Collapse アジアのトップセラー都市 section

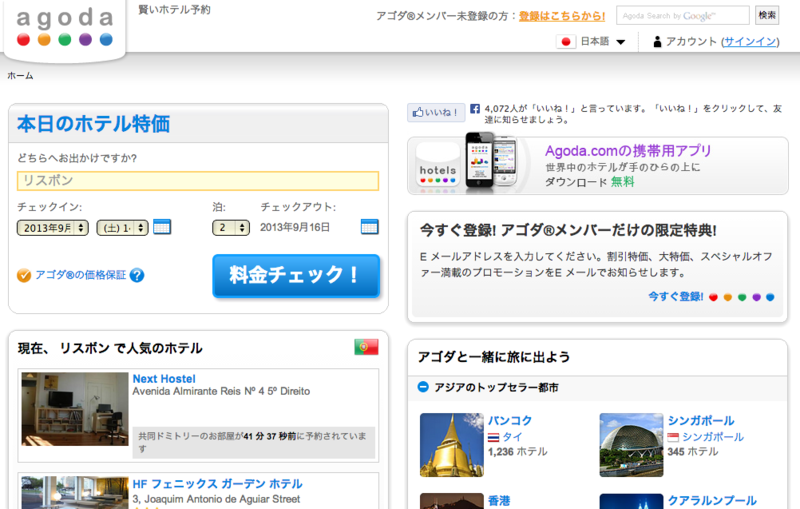tap(423, 387)
